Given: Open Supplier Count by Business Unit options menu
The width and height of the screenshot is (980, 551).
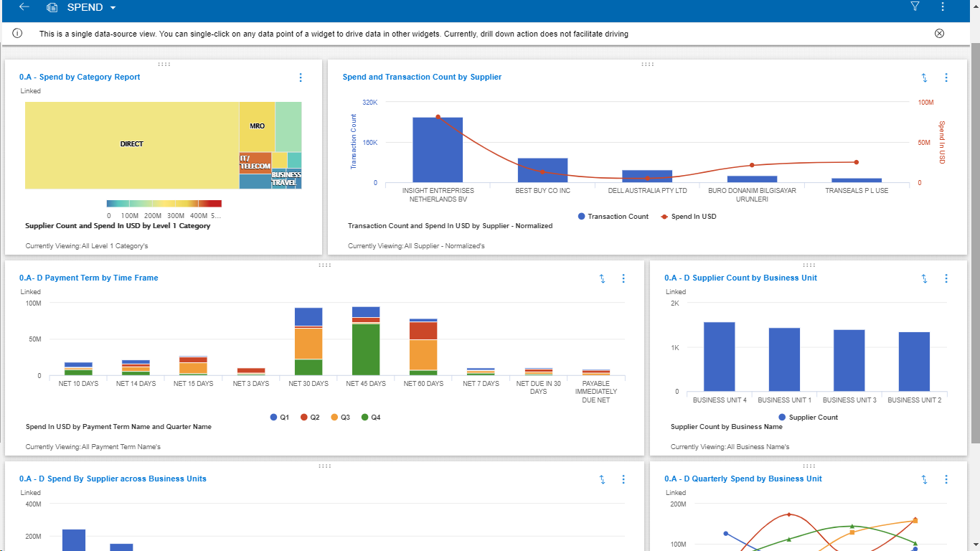Looking at the screenshot, I should point(946,278).
